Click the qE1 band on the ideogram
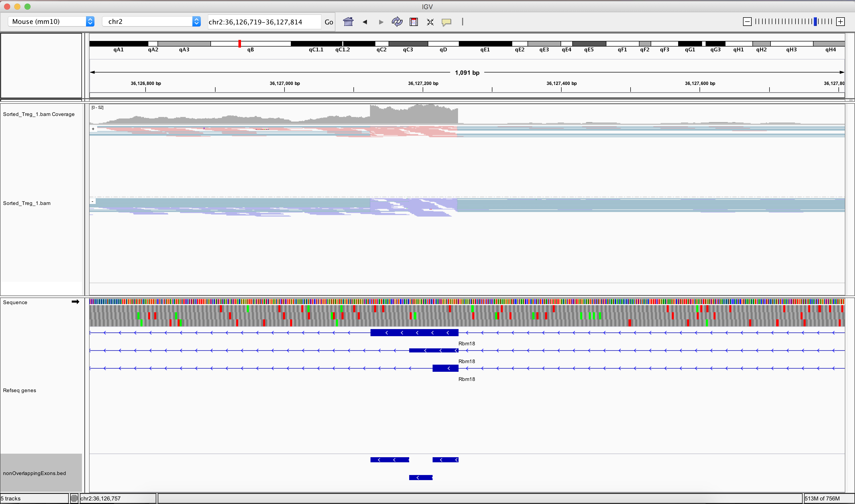855x504 pixels. pos(485,43)
